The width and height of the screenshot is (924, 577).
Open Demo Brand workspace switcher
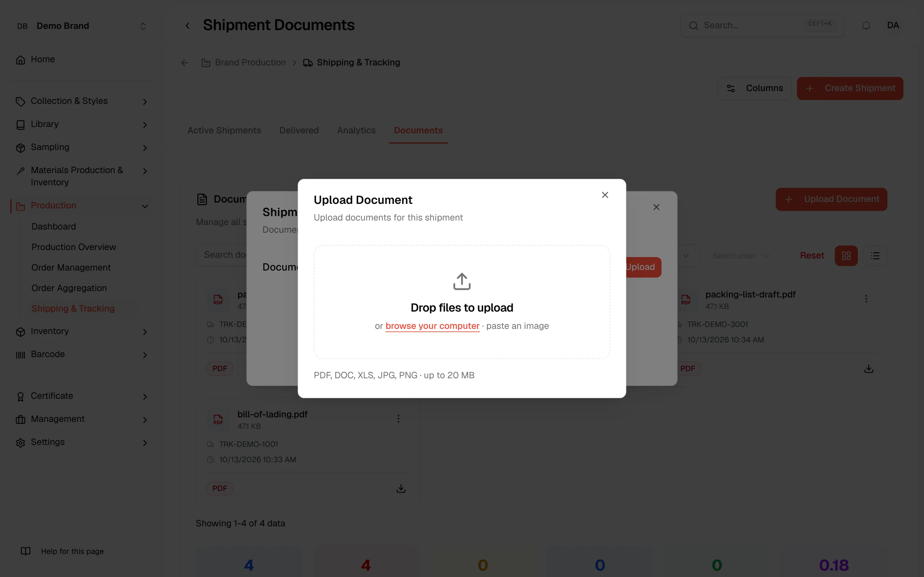[x=82, y=26]
